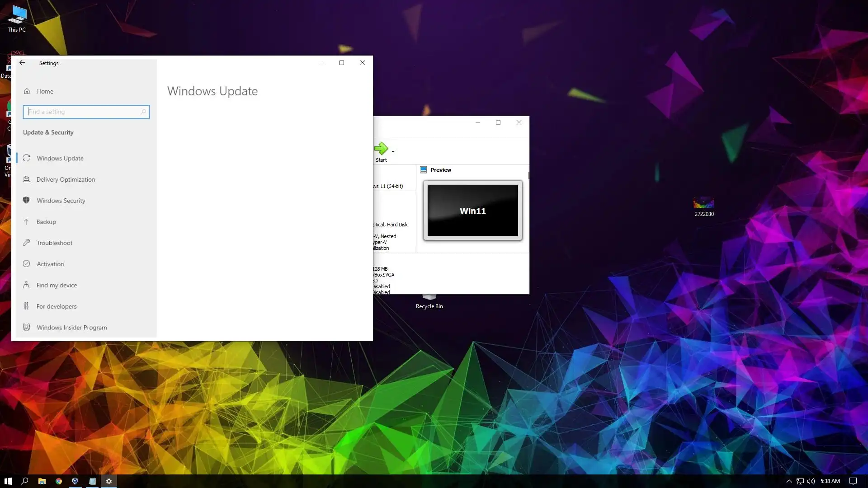Open For developers settings

57,306
